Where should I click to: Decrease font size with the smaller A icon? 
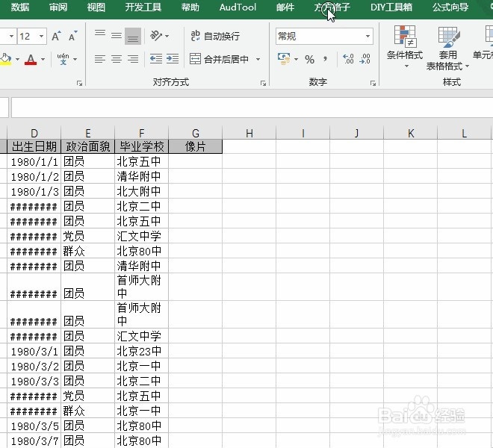click(x=72, y=37)
